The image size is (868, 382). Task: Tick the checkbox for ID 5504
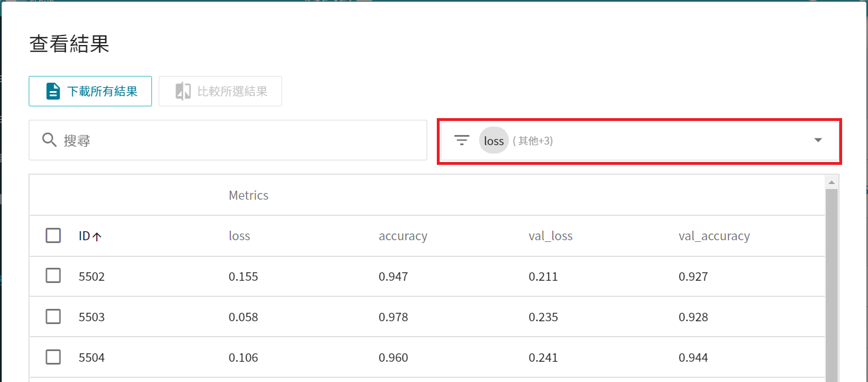tap(53, 357)
